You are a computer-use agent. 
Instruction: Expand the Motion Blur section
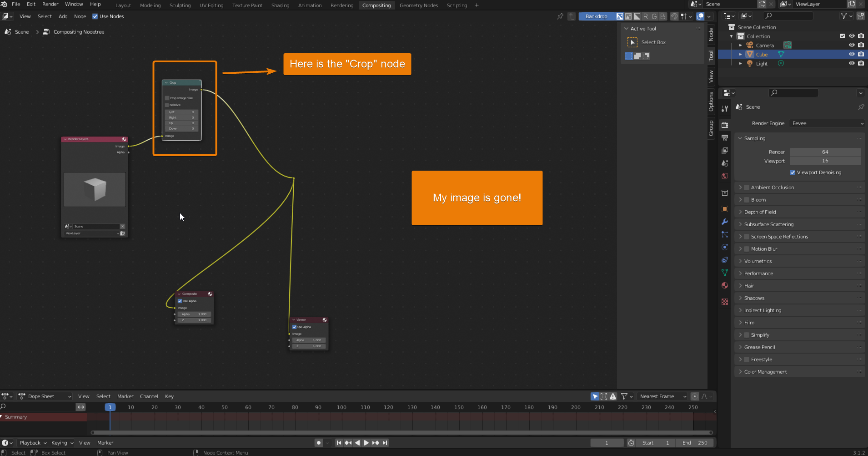(x=741, y=248)
